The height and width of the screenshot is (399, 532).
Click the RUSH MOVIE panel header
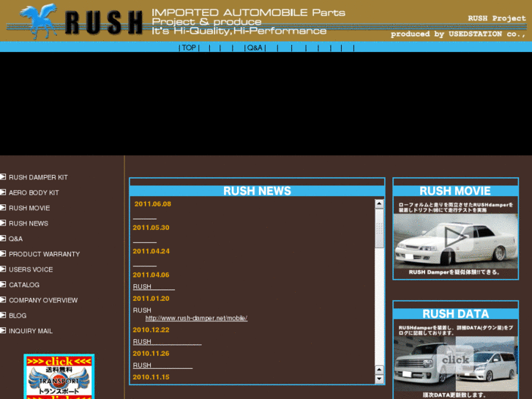(x=455, y=191)
